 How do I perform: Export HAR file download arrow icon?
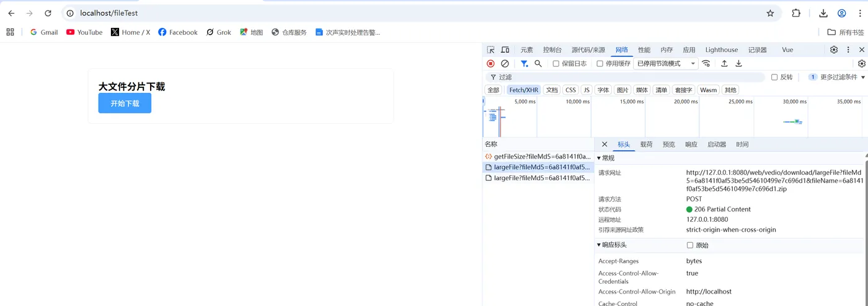tap(739, 63)
